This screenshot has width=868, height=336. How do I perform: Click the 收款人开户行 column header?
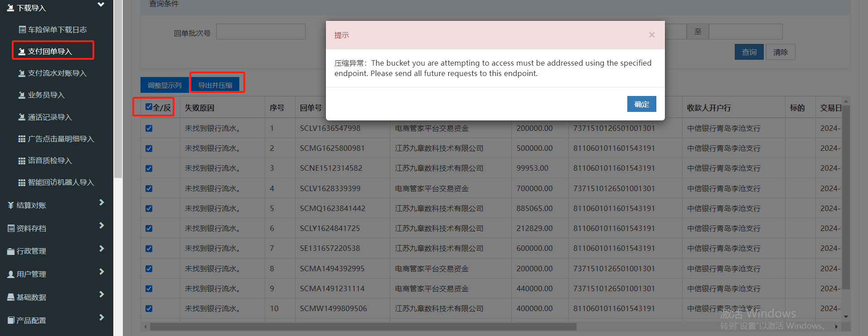[x=709, y=108]
